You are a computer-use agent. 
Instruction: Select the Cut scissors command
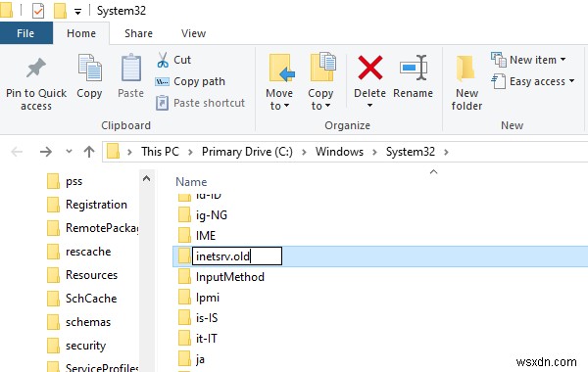(x=173, y=60)
